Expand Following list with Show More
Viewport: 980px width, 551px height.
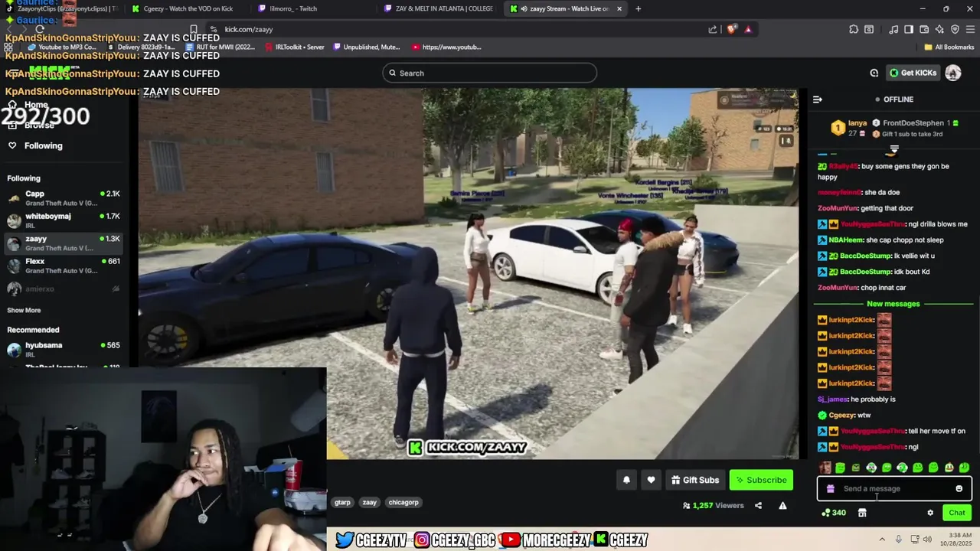[x=24, y=310]
